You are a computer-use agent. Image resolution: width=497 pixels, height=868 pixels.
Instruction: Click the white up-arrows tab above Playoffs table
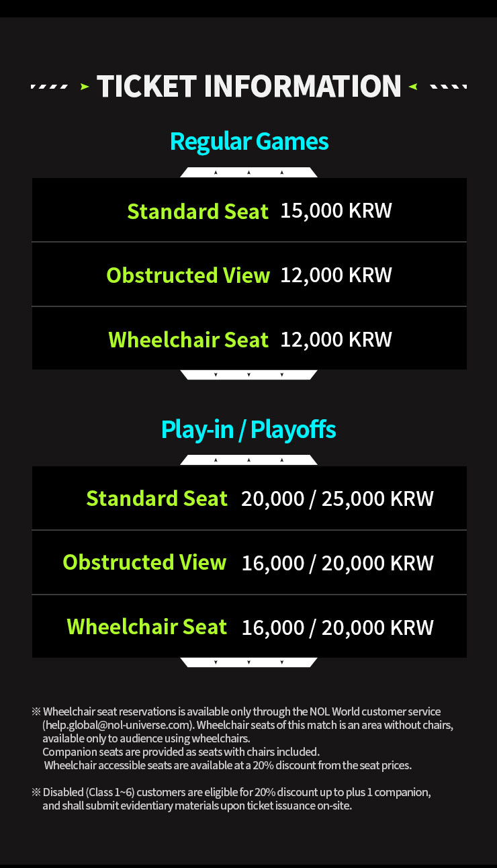pos(248,460)
